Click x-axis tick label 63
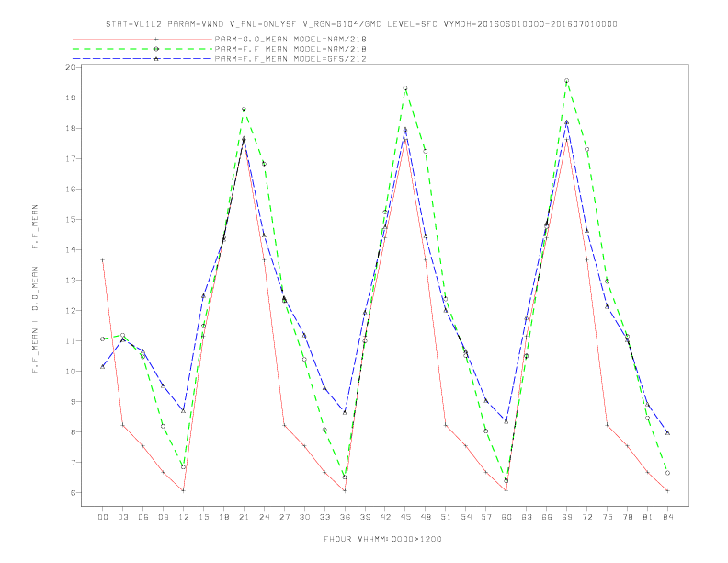 [x=527, y=517]
